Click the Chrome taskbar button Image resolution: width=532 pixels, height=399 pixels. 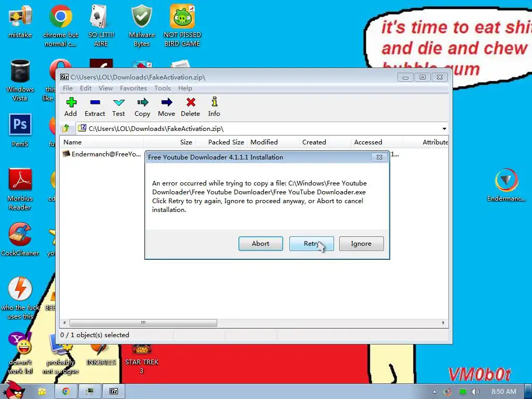point(66,391)
